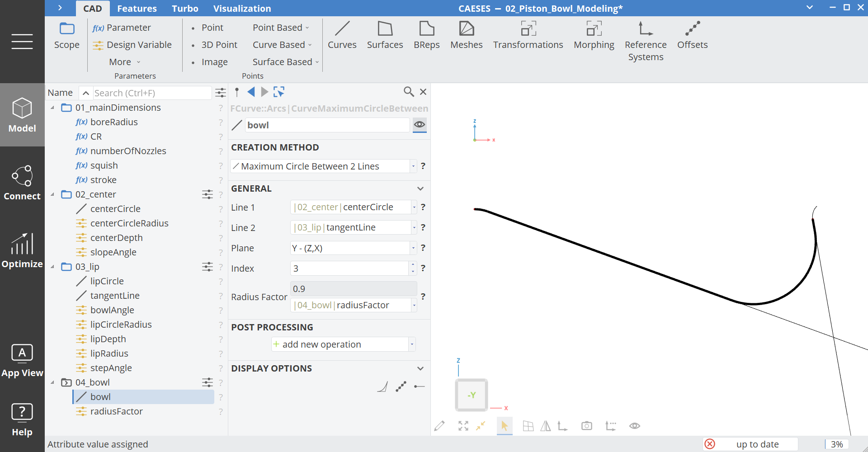Toggle the viewport visibility eye icon
The width and height of the screenshot is (868, 452).
click(x=635, y=426)
